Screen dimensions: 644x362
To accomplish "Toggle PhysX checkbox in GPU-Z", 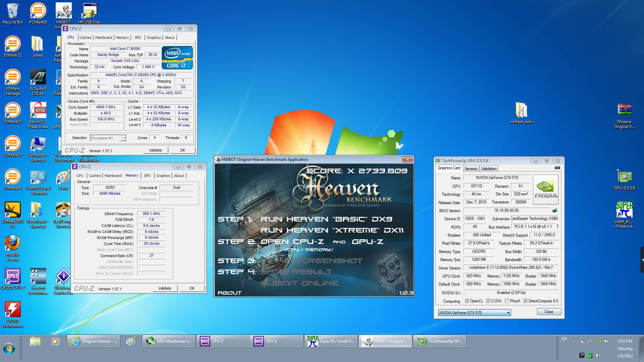I will pyautogui.click(x=507, y=301).
